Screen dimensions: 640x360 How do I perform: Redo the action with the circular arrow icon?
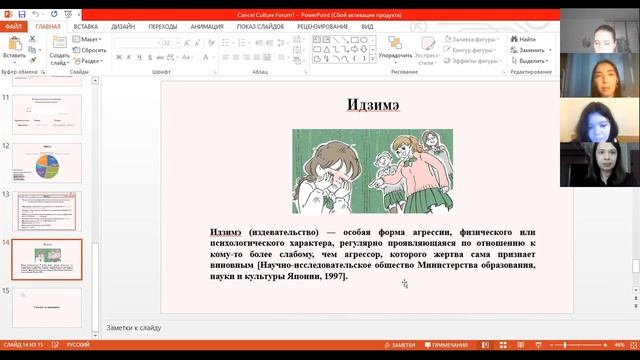pos(54,15)
